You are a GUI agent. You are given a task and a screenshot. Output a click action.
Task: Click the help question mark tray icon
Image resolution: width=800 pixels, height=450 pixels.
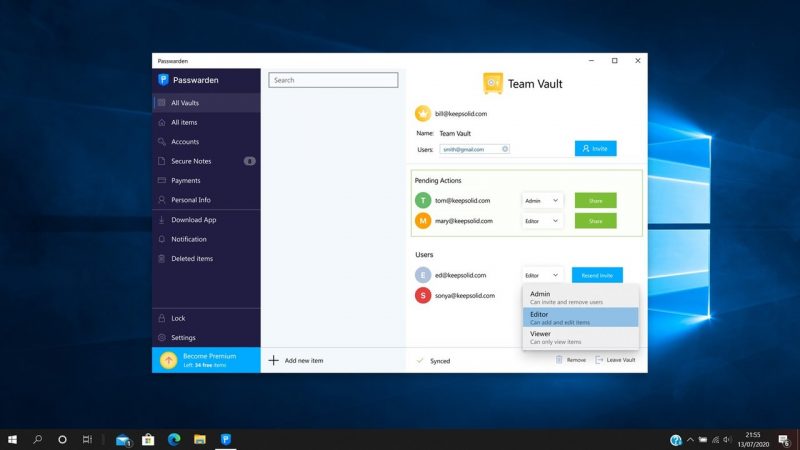[x=676, y=440]
